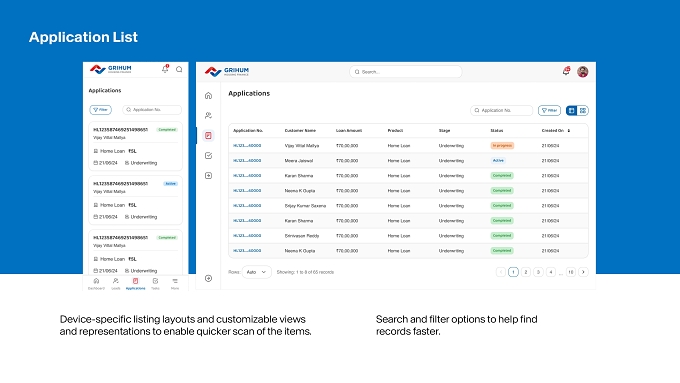
Task: Open Tasks checkmark icon in desktop sidebar
Action: tap(208, 155)
